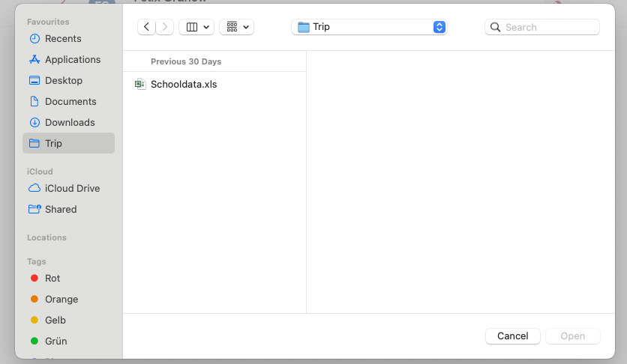
Task: Select the Trip folder in sidebar
Action: [53, 143]
